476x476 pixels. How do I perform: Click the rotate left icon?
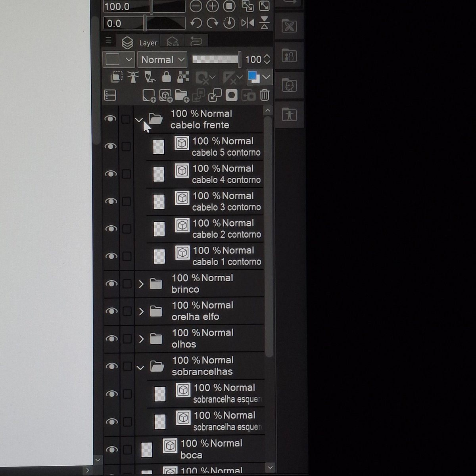tap(196, 23)
